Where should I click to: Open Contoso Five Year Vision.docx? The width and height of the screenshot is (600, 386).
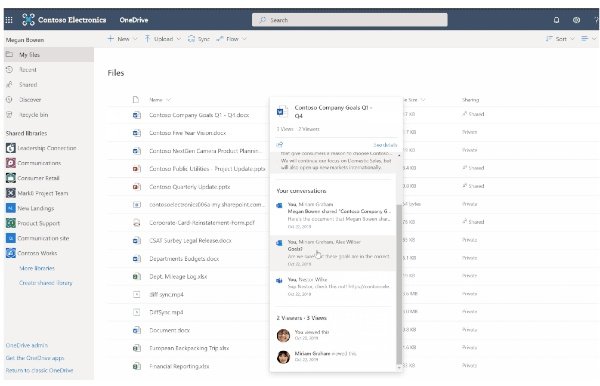188,133
